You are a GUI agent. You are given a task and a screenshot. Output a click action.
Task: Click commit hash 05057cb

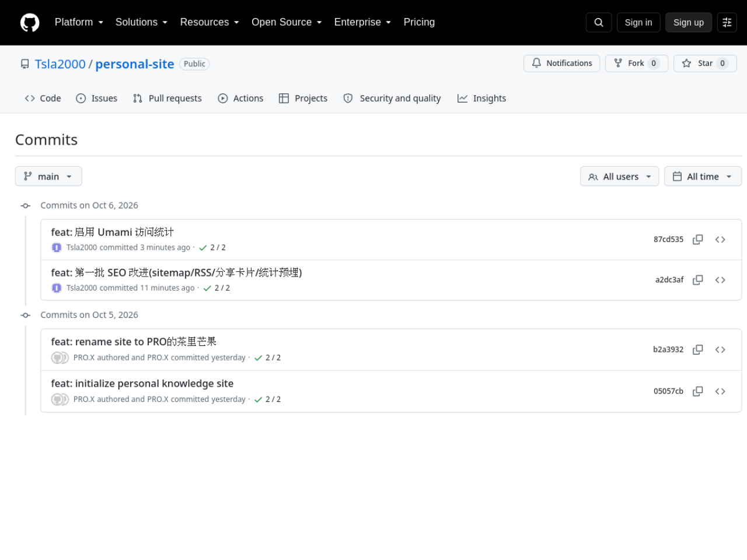(668, 391)
